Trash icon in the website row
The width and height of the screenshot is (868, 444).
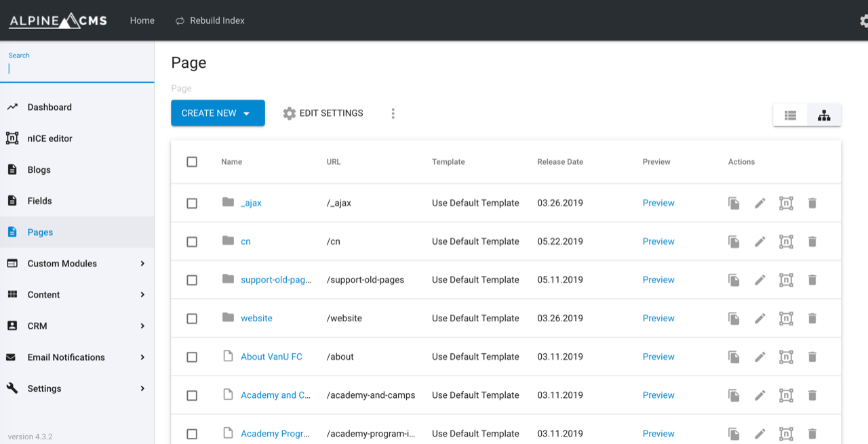(x=812, y=318)
